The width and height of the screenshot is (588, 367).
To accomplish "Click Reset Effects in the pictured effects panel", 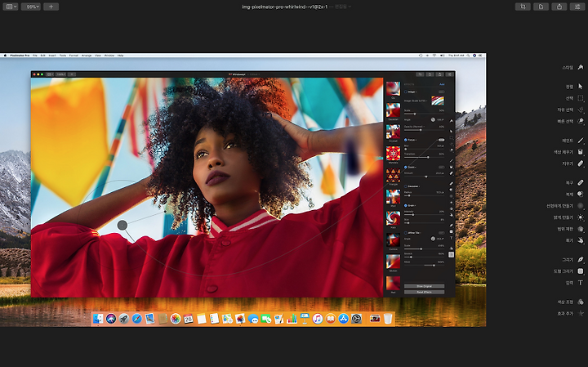I will tap(424, 292).
